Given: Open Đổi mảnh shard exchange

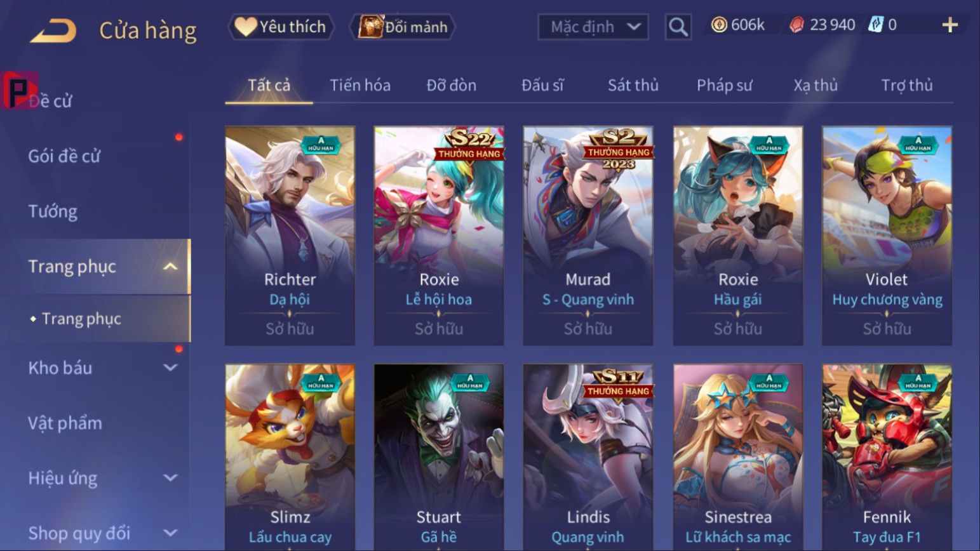Looking at the screenshot, I should click(403, 27).
